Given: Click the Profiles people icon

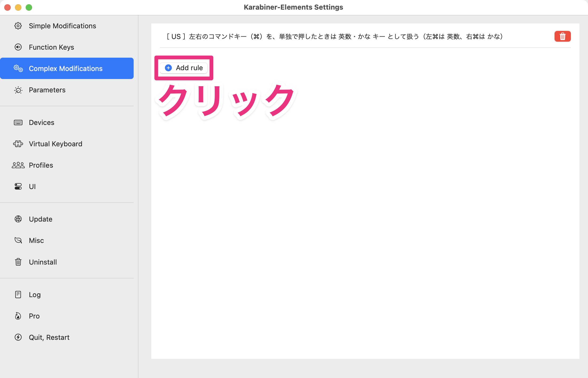Looking at the screenshot, I should click(x=18, y=165).
